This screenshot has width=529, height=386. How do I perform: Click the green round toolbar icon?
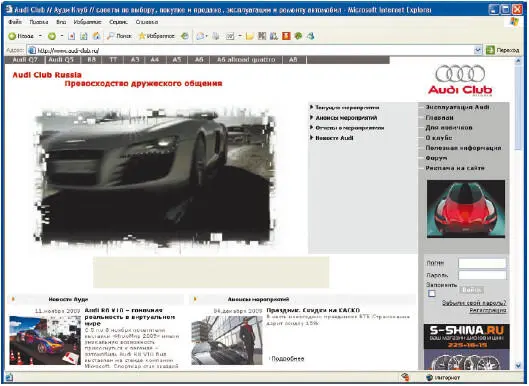(298, 36)
